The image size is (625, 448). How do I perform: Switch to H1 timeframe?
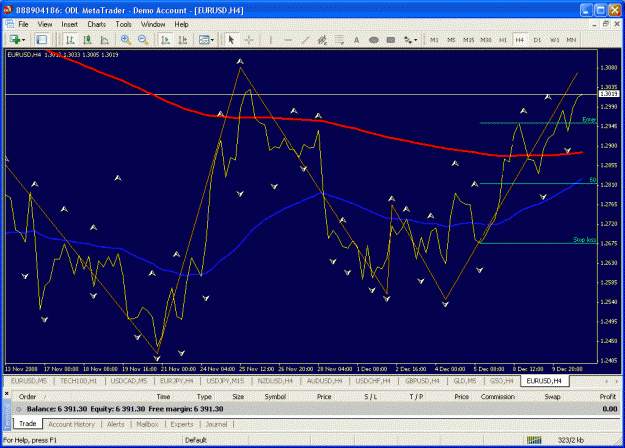point(503,40)
